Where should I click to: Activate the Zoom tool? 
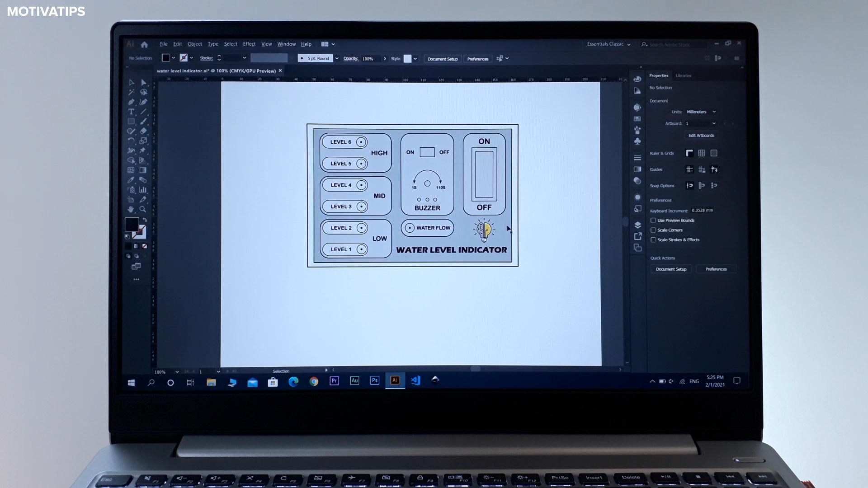click(143, 209)
